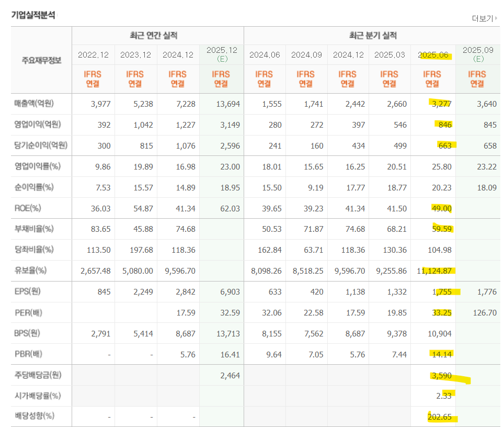This screenshot has height=427, width=504.
Task: Click the highlighted 2025.06 column header
Action: pos(433,55)
